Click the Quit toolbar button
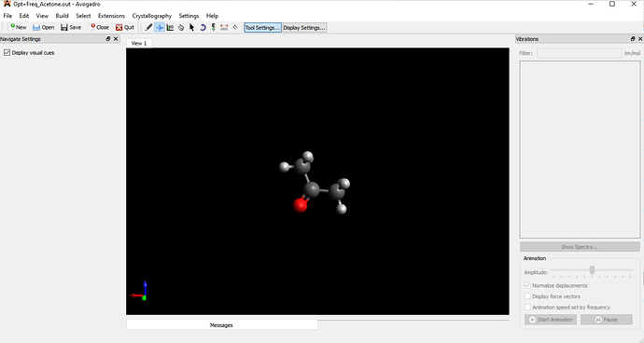Viewport: 644px width, 343px height. click(x=125, y=27)
